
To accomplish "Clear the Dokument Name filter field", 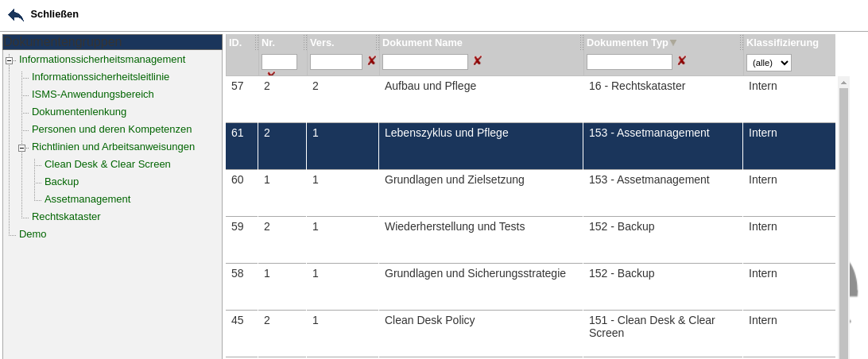I will [477, 61].
